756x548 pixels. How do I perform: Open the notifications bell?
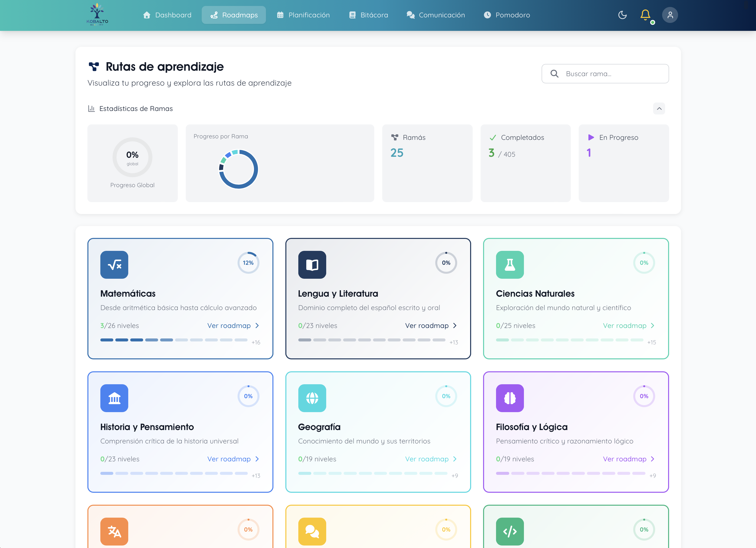click(x=645, y=15)
